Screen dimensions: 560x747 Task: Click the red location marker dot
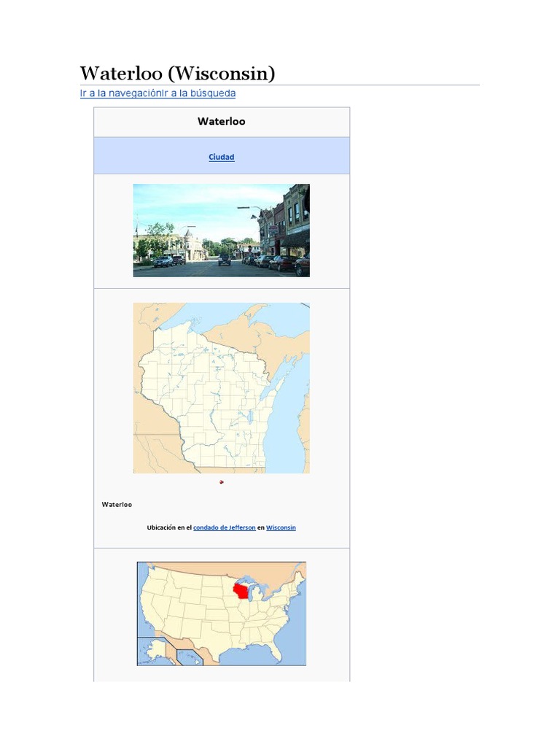pyautogui.click(x=222, y=482)
